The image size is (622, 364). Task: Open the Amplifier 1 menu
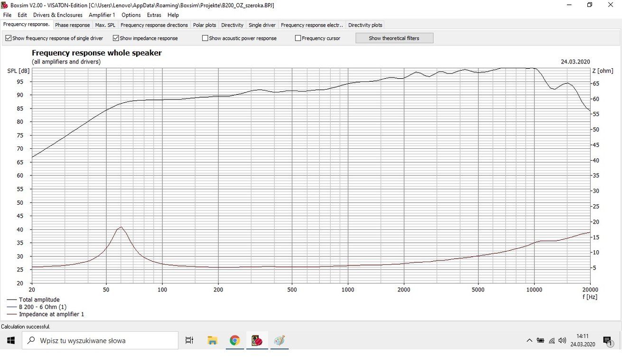pyautogui.click(x=102, y=15)
